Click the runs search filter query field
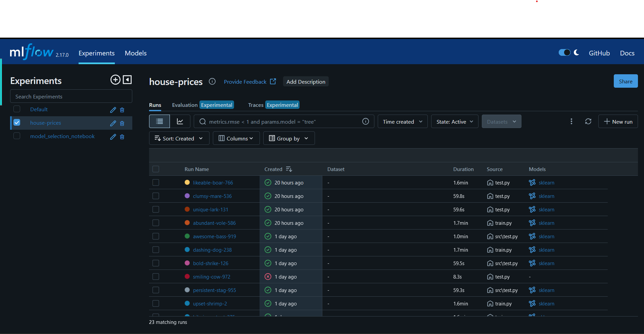 [x=284, y=121]
